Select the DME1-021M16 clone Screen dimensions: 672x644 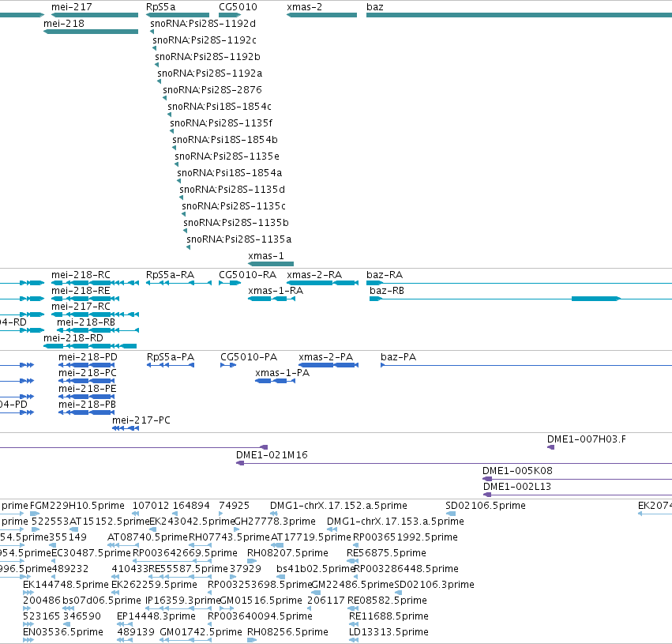point(454,463)
